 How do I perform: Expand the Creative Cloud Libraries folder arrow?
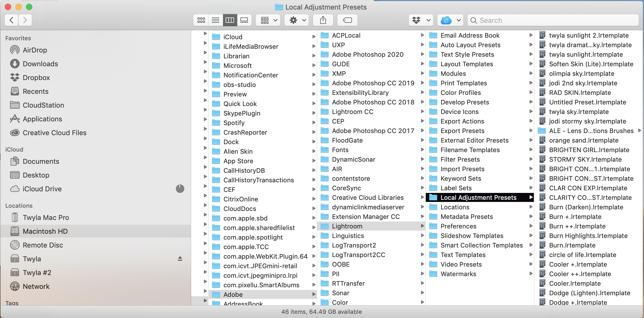point(422,197)
